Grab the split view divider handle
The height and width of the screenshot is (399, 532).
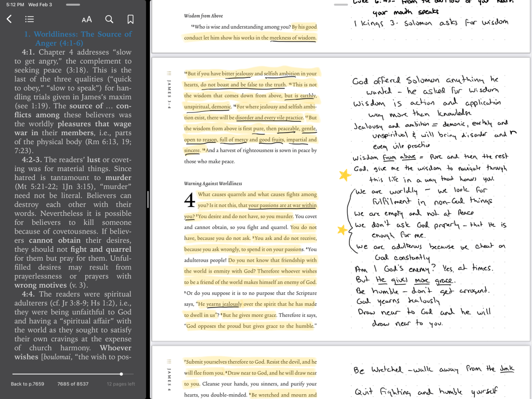coord(148,200)
